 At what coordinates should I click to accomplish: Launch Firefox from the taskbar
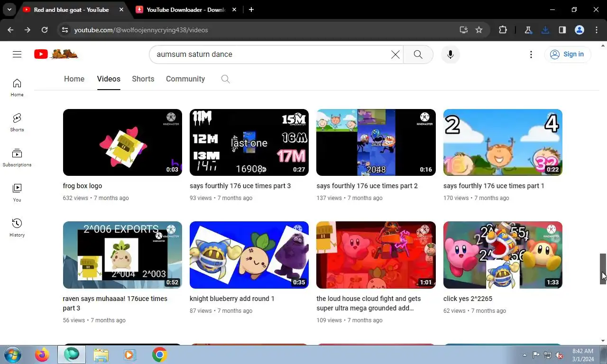[x=42, y=355]
